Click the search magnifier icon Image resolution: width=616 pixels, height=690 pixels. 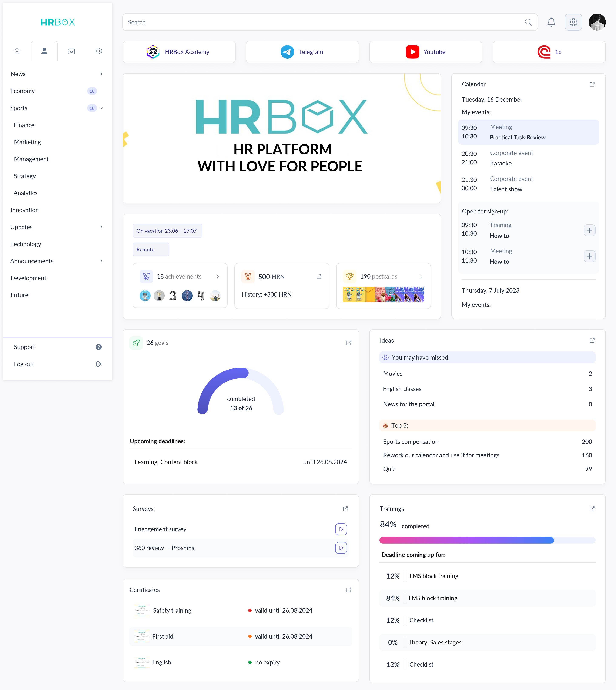pyautogui.click(x=528, y=22)
